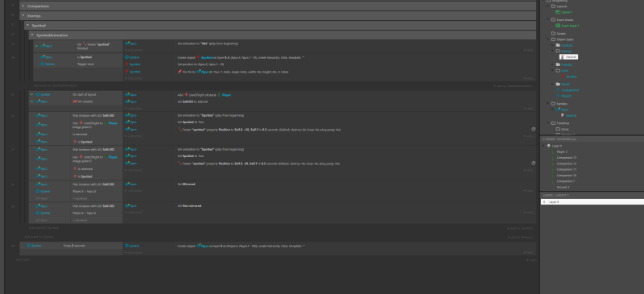This screenshot has height=294, width=644.
Task: Click bottom 'Add event' link
Action: (23, 260)
